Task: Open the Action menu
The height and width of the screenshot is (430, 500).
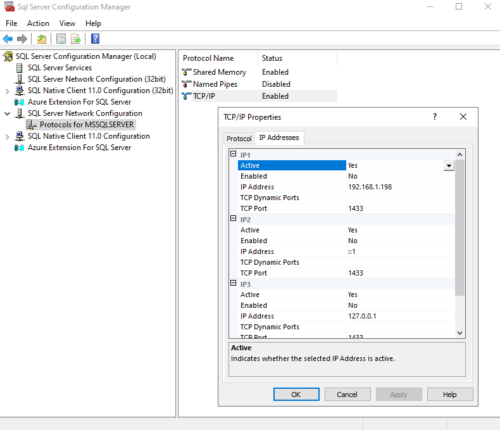Action: coord(38,23)
